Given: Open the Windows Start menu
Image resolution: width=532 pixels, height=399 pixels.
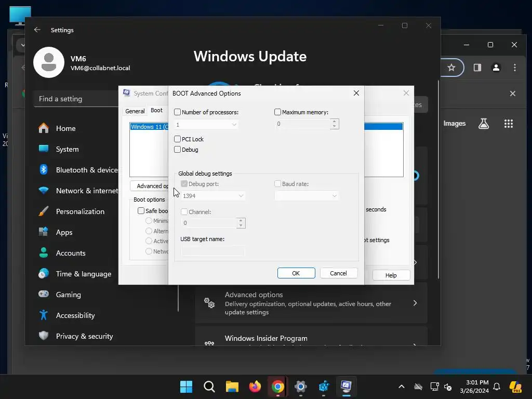Looking at the screenshot, I should pos(186,387).
